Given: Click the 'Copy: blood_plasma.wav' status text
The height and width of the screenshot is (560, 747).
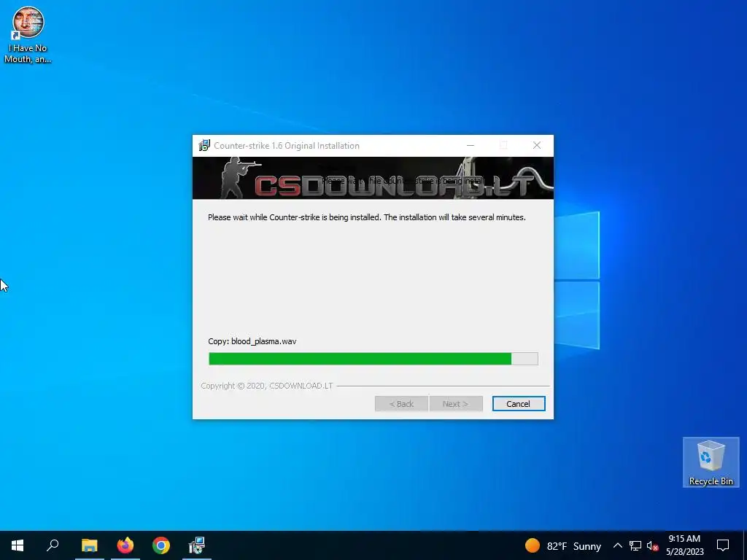Looking at the screenshot, I should [252, 341].
